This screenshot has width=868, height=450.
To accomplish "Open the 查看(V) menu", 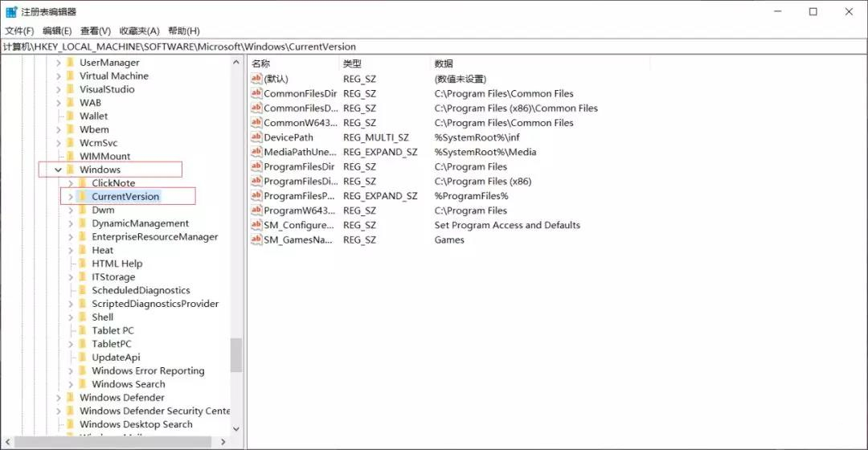I will pos(95,31).
